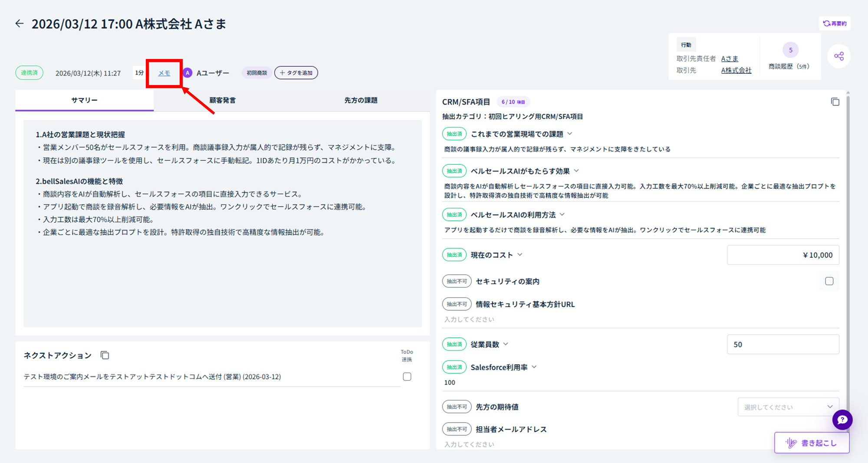The width and height of the screenshot is (868, 463).
Task: Switch to the 顧客発言 tab
Action: click(223, 100)
